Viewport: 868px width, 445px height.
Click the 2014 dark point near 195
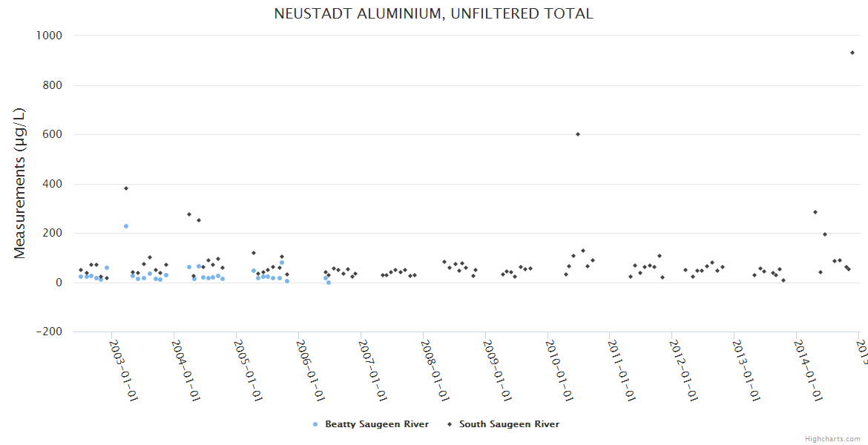click(x=825, y=234)
